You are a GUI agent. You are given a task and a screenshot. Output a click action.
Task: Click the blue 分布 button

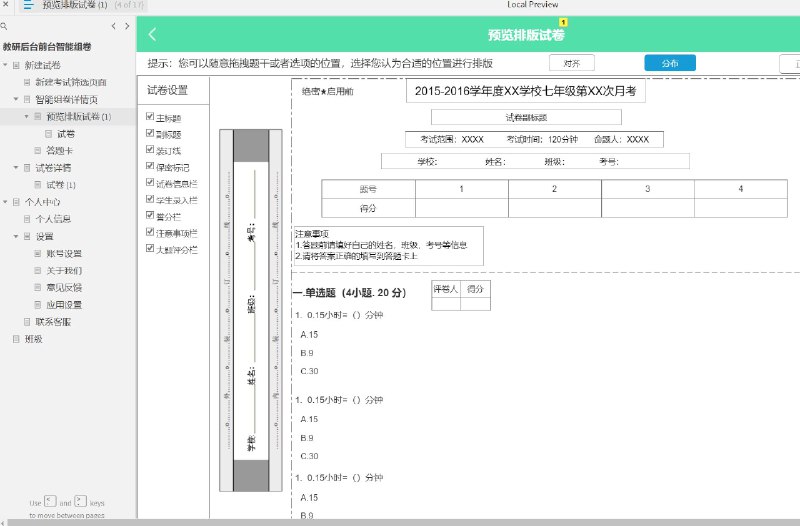(670, 63)
